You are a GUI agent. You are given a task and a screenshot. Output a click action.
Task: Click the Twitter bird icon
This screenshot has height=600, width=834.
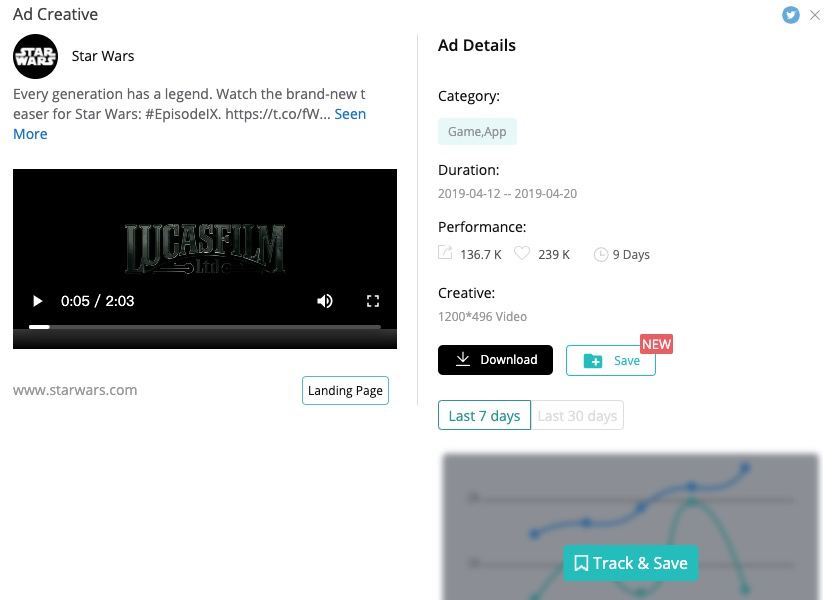coord(790,15)
